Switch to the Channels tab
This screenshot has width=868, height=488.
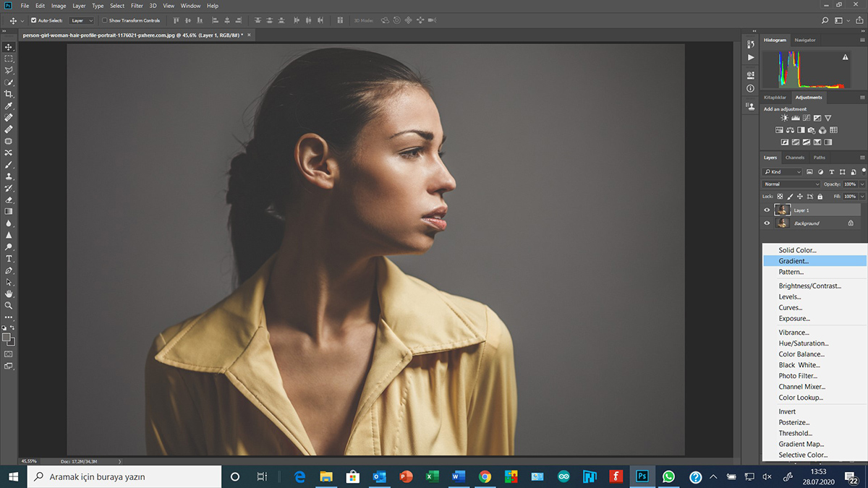[x=795, y=158]
